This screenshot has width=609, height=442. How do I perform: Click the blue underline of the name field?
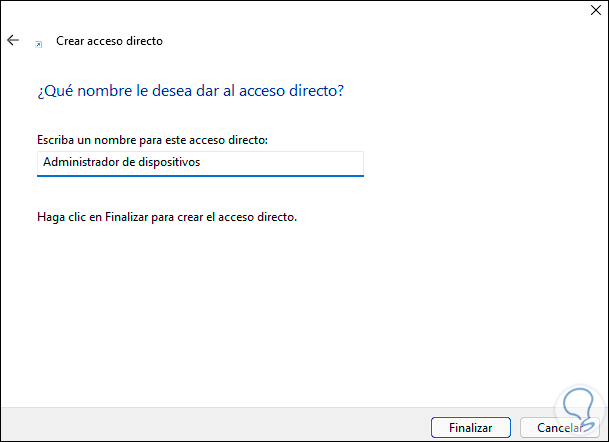pyautogui.click(x=200, y=176)
